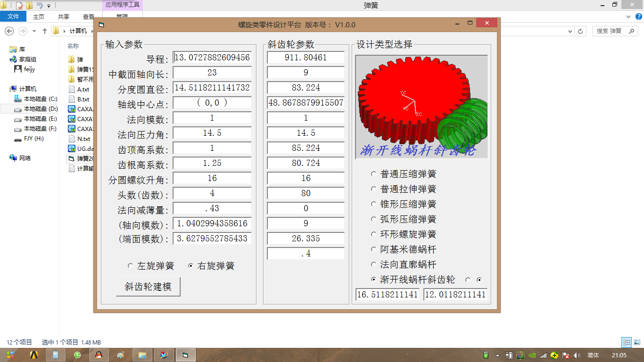Click the worm gear preview image
Viewport: 644px width, 362px height.
point(421,107)
